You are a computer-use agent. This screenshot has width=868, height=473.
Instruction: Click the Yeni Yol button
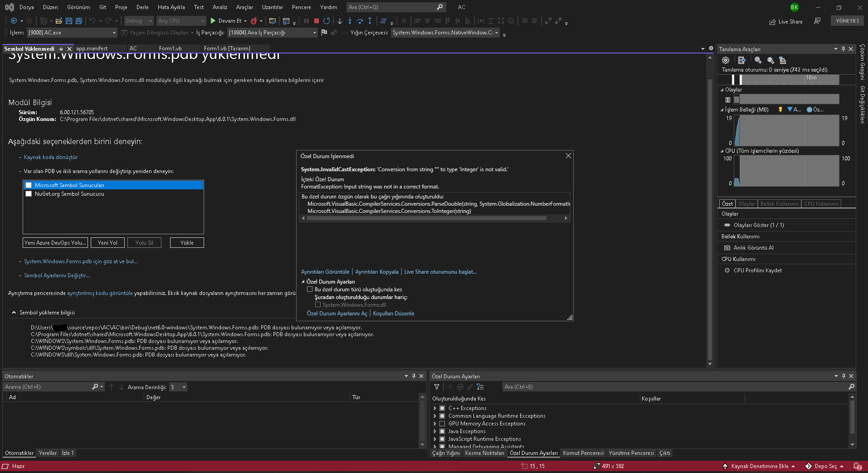coord(107,243)
